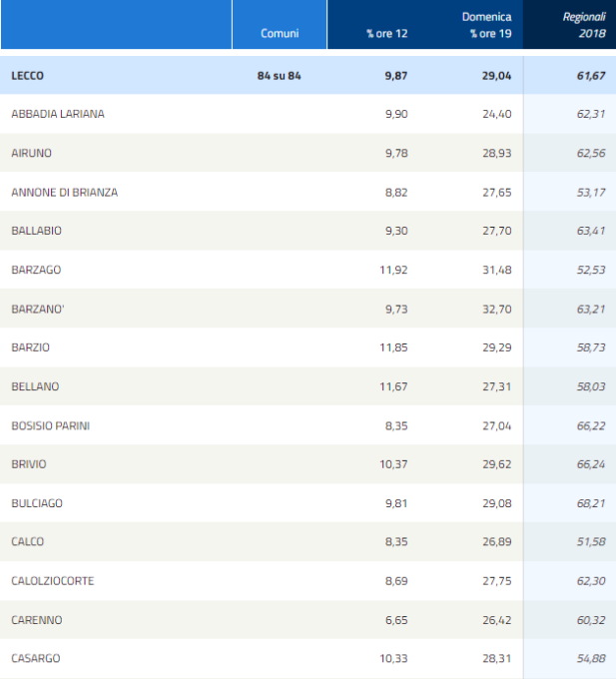Viewport: 616px width, 679px height.
Task: Select the % ore 12 column header
Action: click(387, 33)
